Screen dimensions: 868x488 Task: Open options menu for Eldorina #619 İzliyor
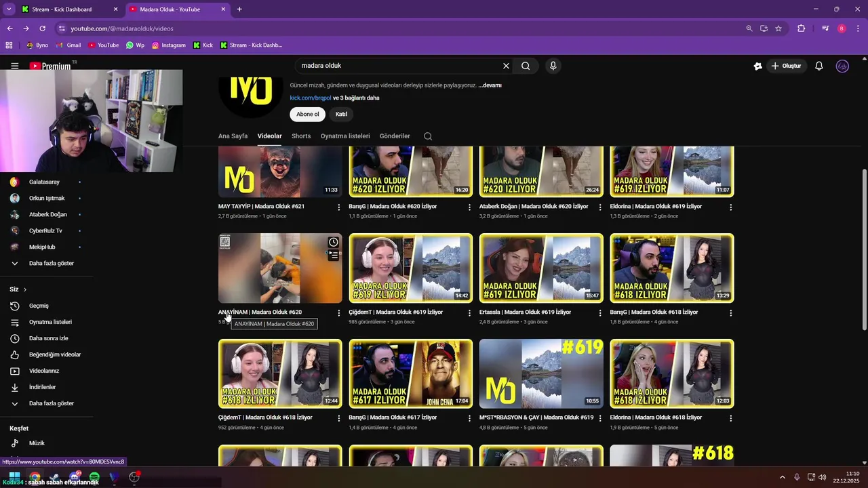tap(730, 207)
